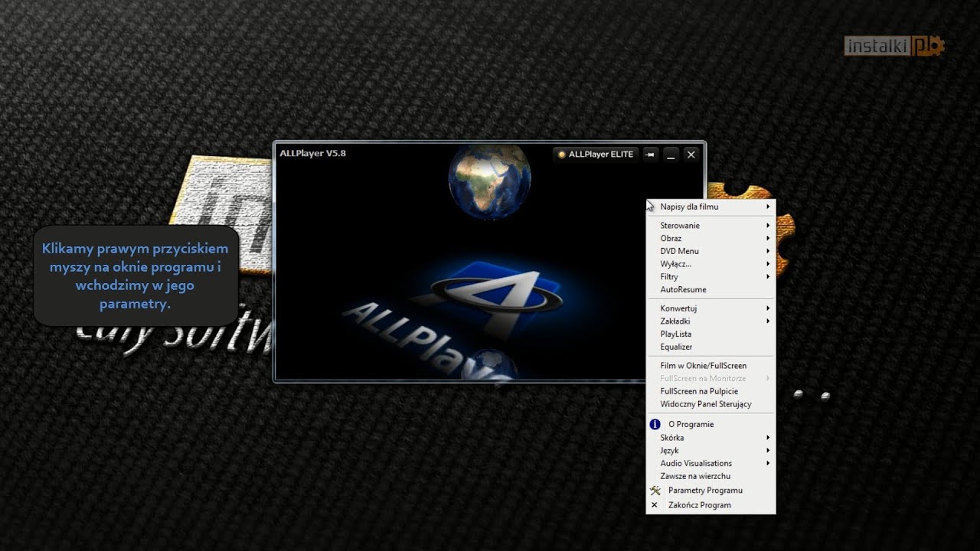Open the DVD Menu submenu
The height and width of the screenshot is (551, 980).
point(710,251)
